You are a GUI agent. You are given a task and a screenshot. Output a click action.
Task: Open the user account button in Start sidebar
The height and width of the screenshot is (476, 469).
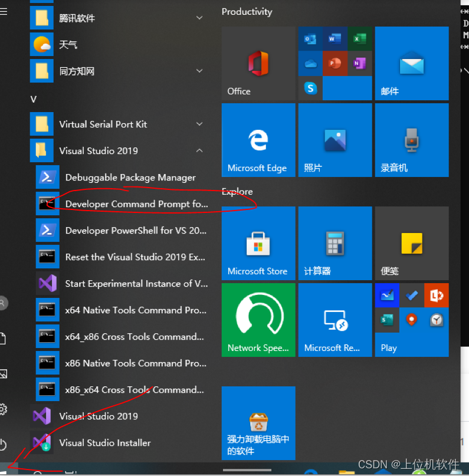[3, 303]
